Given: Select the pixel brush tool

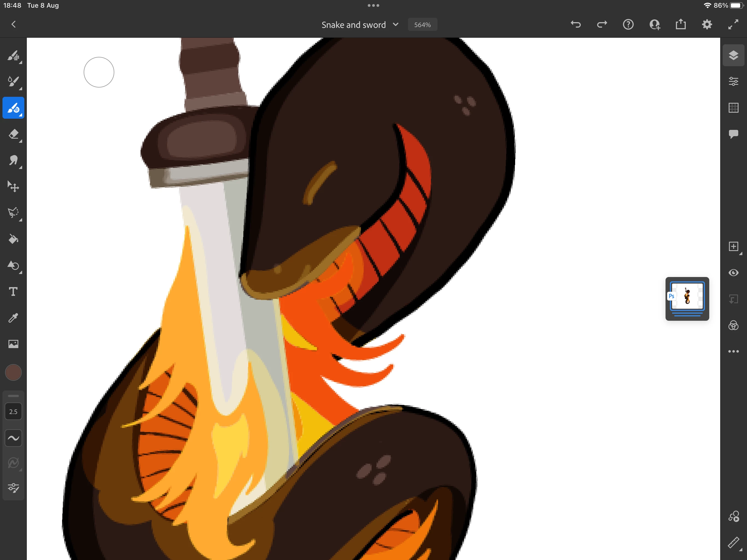Looking at the screenshot, I should pos(13,56).
